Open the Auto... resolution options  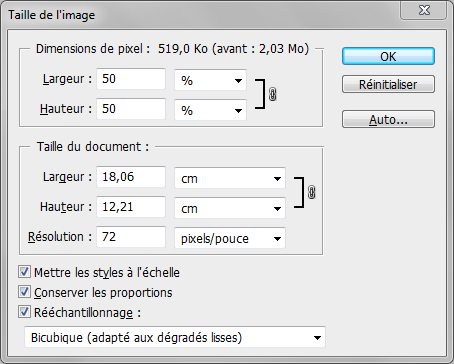tap(388, 119)
